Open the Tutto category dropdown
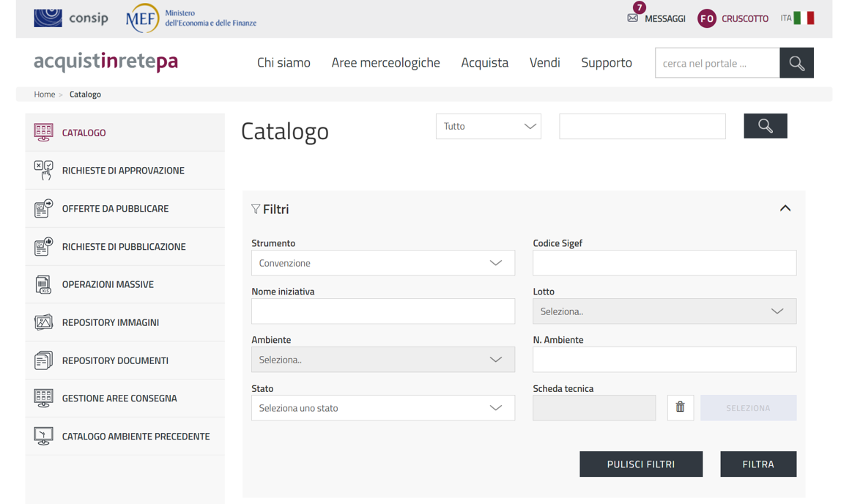This screenshot has width=852, height=504. (488, 126)
